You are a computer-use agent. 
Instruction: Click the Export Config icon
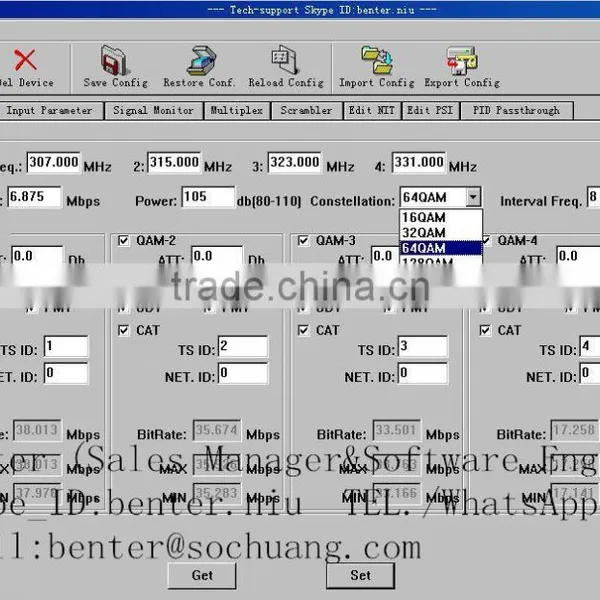(462, 60)
